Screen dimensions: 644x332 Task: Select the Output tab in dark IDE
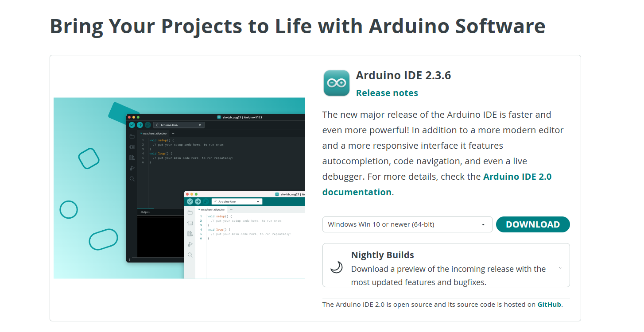click(145, 212)
